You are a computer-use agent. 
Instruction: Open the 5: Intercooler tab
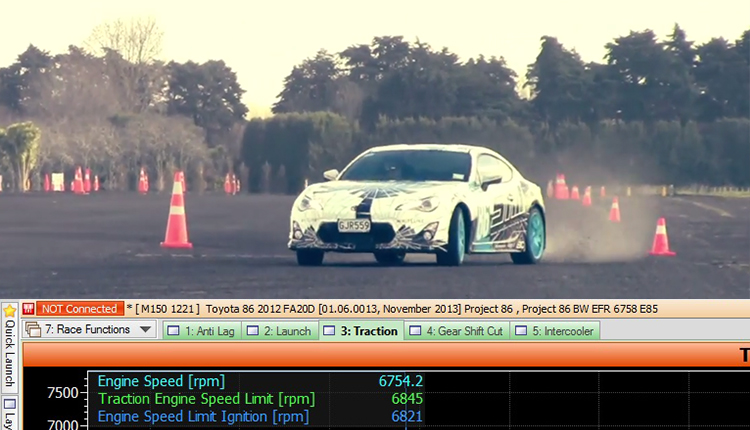pos(555,331)
